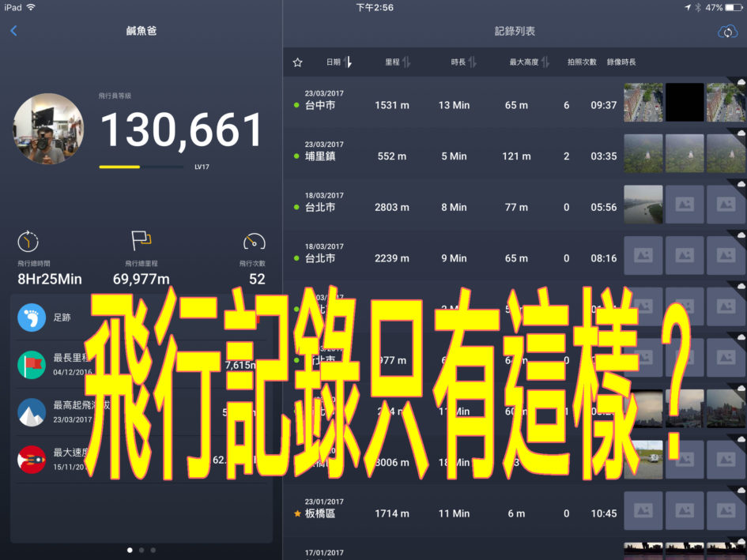
Task: Tap the green flag 最長里程 icon
Action: pos(32,365)
